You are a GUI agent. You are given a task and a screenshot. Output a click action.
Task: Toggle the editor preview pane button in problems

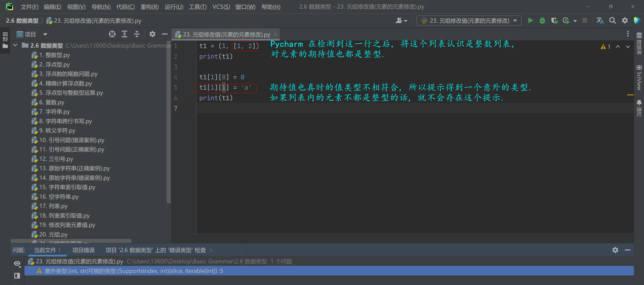[17, 276]
